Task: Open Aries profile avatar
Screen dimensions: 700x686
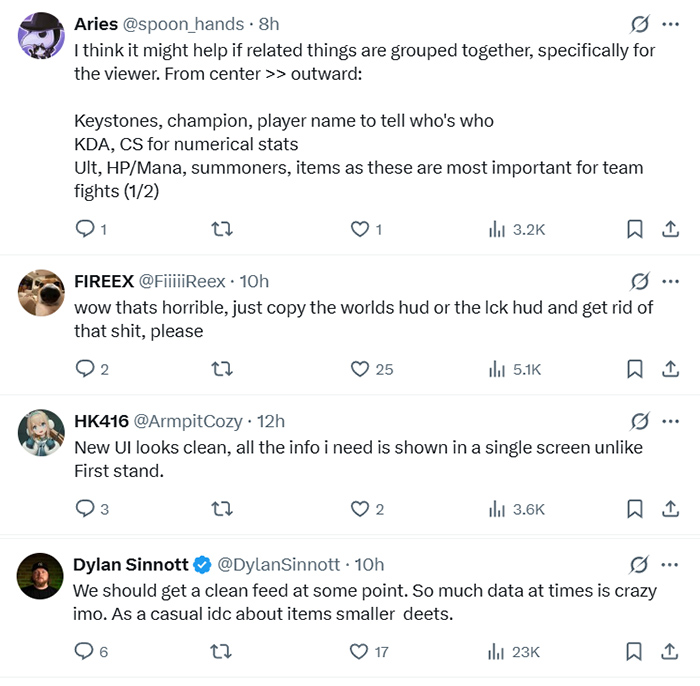Action: point(42,36)
